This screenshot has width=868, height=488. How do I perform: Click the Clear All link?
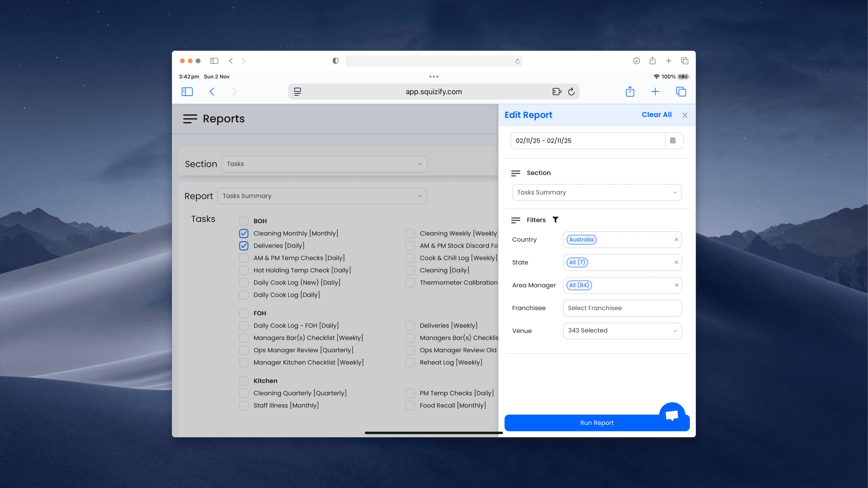(656, 115)
